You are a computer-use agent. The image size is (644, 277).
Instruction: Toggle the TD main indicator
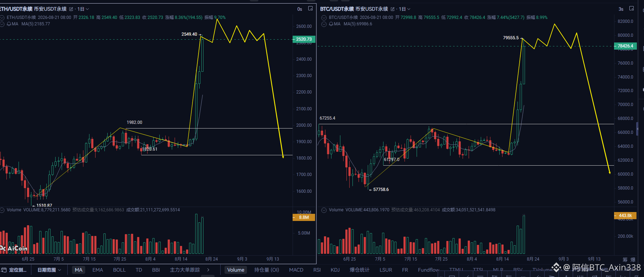pyautogui.click(x=139, y=270)
